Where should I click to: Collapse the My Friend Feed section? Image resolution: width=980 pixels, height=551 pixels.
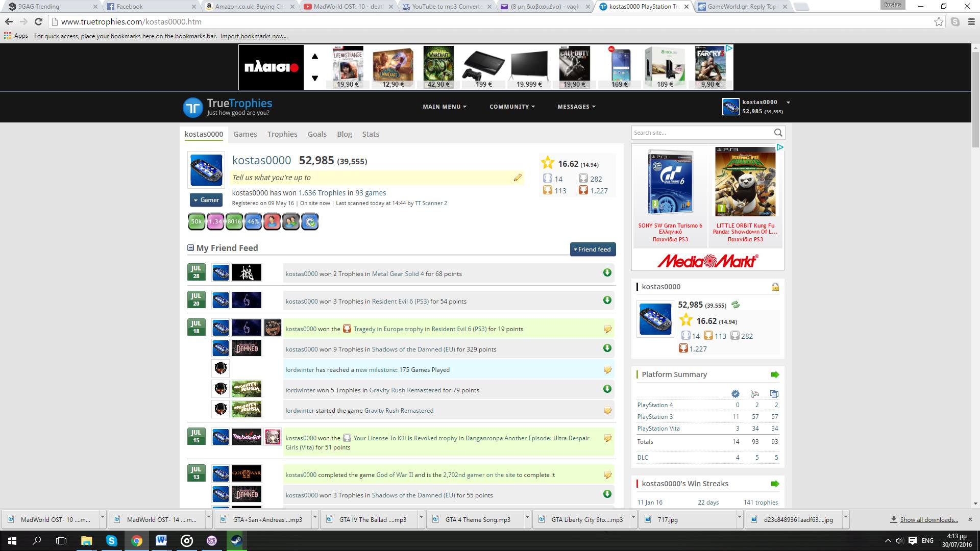pyautogui.click(x=190, y=248)
